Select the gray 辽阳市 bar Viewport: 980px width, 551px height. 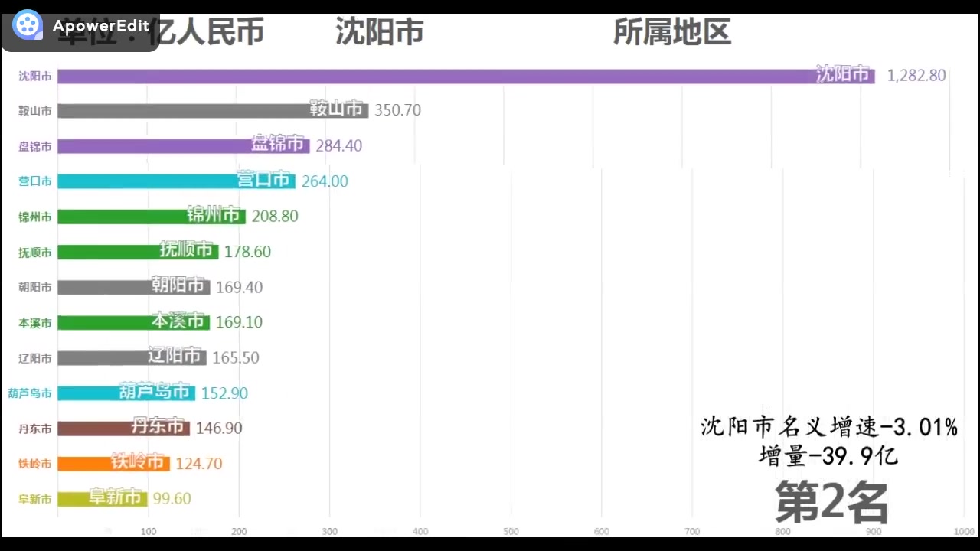tap(132, 357)
